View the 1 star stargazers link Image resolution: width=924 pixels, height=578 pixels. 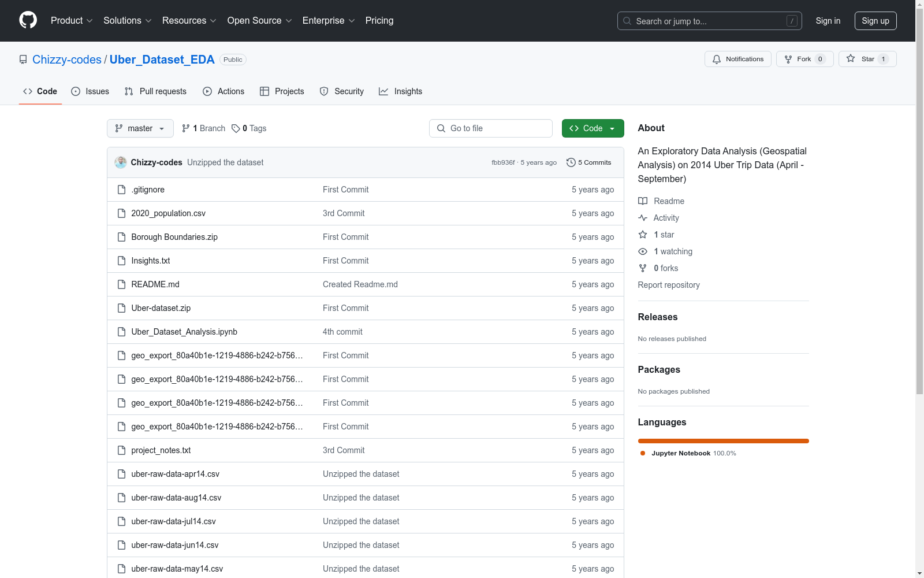tap(656, 235)
